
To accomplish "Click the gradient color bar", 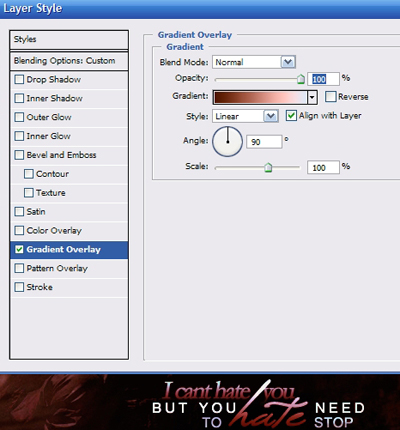I will [260, 97].
